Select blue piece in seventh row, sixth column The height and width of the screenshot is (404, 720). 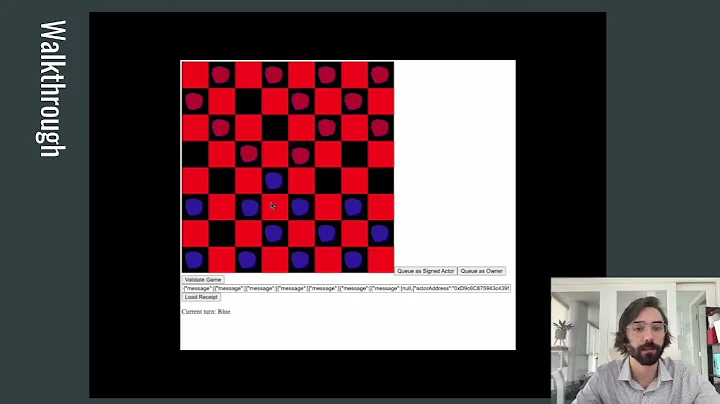pyautogui.click(x=327, y=233)
